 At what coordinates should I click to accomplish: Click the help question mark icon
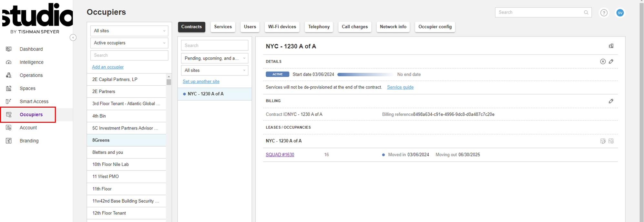coord(604,13)
